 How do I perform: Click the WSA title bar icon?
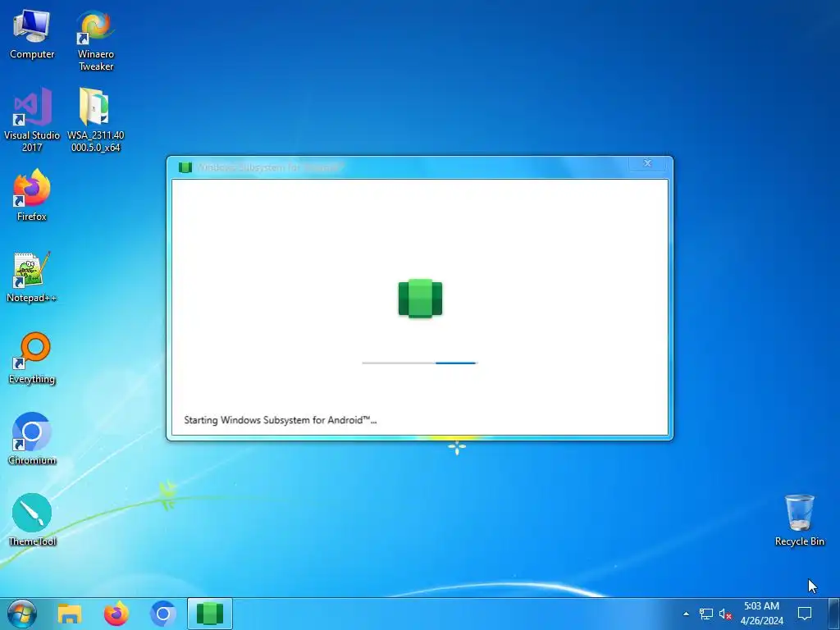(185, 167)
